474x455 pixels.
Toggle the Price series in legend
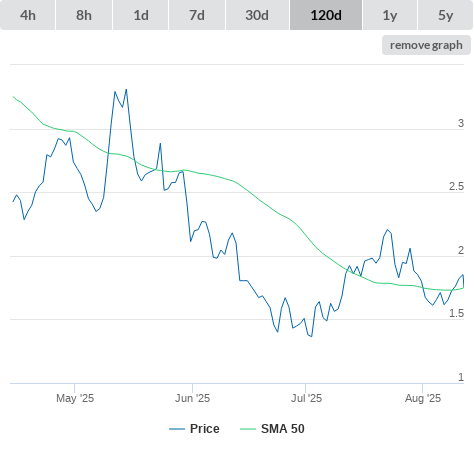click(x=205, y=429)
